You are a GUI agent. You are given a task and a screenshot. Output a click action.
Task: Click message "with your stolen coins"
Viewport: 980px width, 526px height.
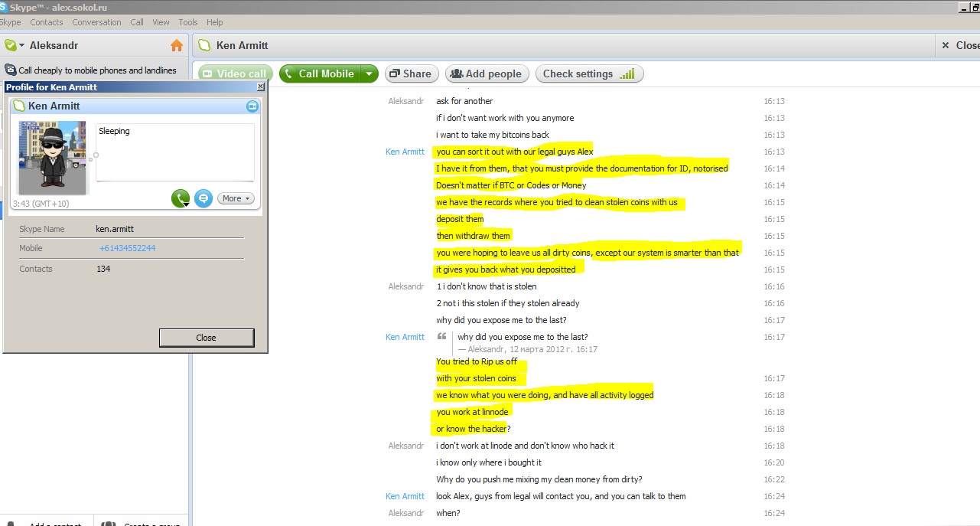point(476,378)
